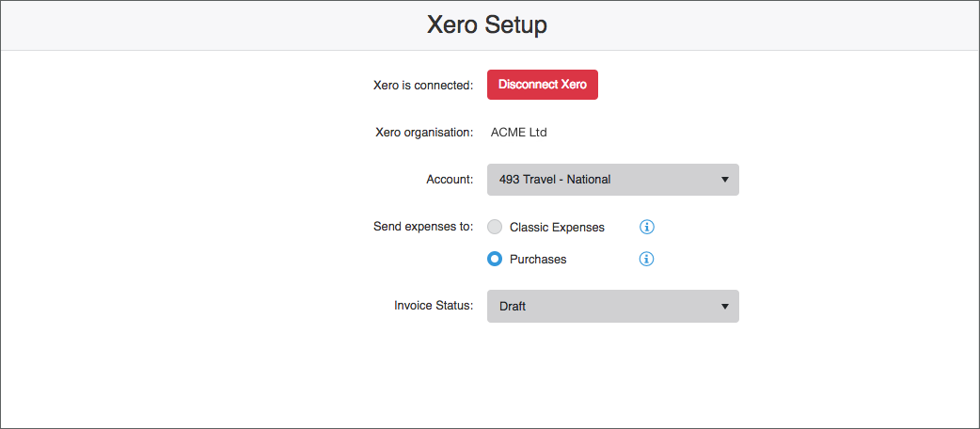The height and width of the screenshot is (429, 980).
Task: Click the Purchases option label
Action: 538,259
